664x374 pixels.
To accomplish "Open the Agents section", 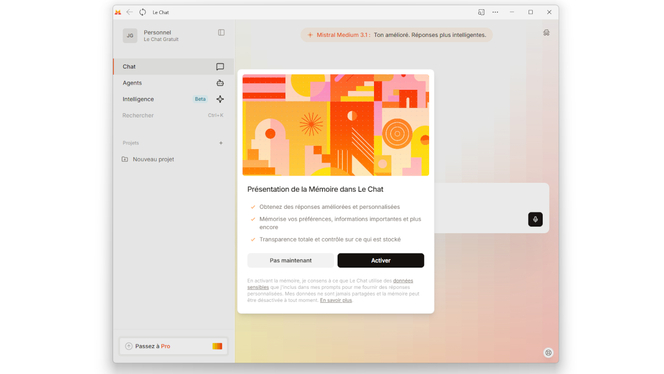I will tap(174, 83).
